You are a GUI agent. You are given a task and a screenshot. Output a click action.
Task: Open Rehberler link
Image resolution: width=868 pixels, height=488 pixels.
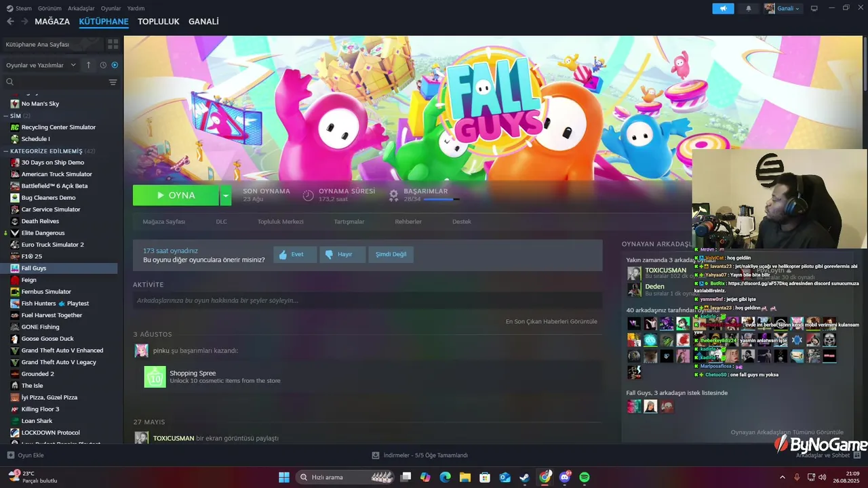point(408,222)
